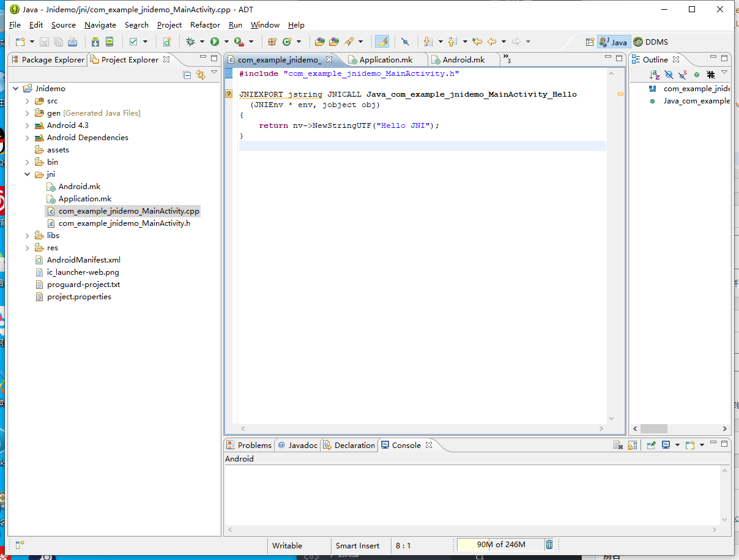Collapse the jni folder
The height and width of the screenshot is (560, 739).
tap(28, 174)
